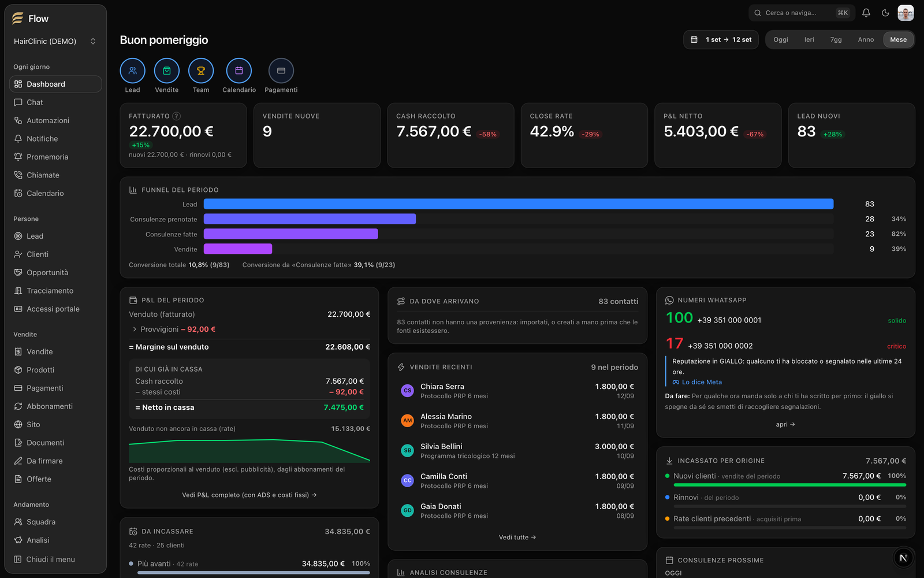
Task: Click the user avatar in the top right
Action: point(906,13)
